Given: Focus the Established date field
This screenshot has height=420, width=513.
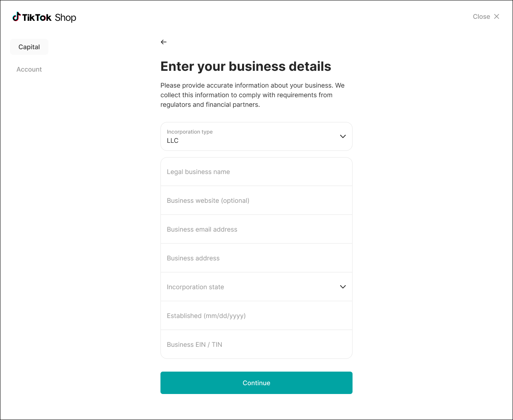Looking at the screenshot, I should 256,316.
